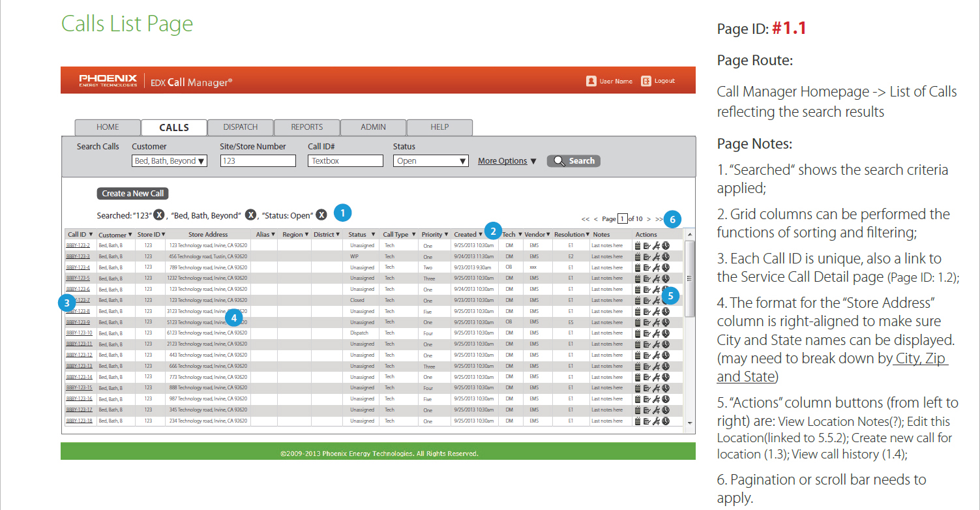This screenshot has height=510, width=980.
Task: View call history for BBBY-123-5
Action: click(x=666, y=278)
